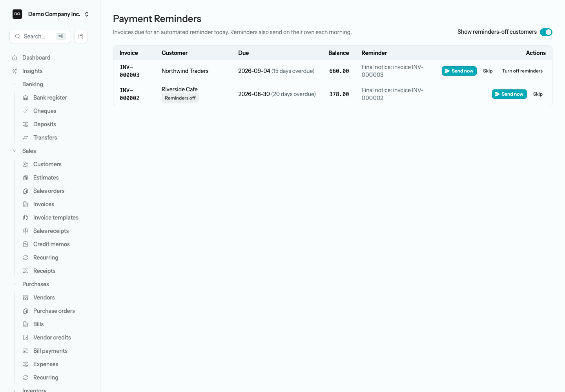Open Purchase orders in the sidebar

pyautogui.click(x=54, y=311)
